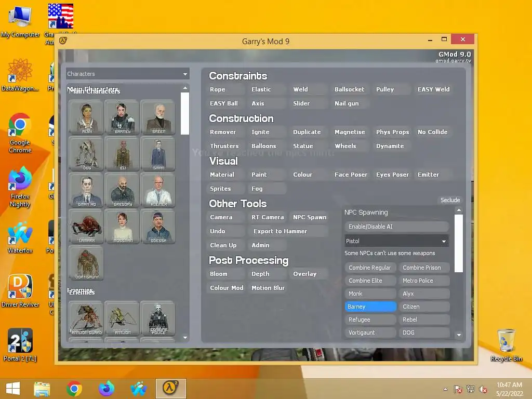Click the character list scroll-up arrow

coord(185,88)
